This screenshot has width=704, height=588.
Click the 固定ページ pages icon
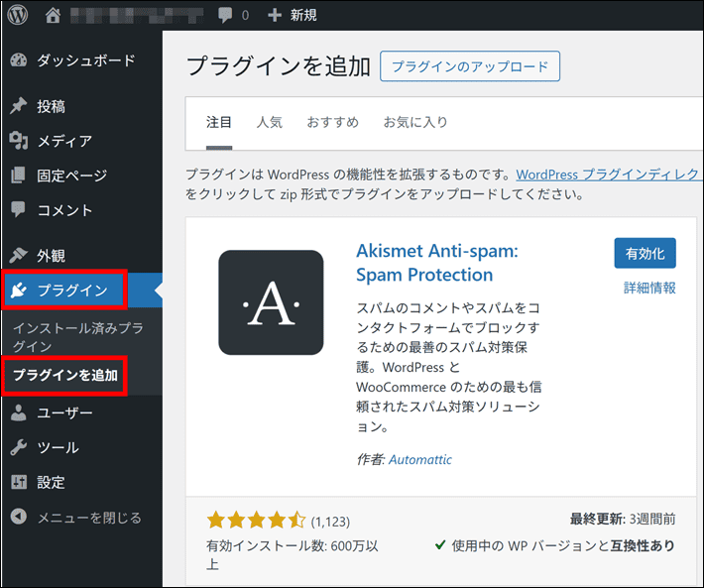(x=19, y=176)
